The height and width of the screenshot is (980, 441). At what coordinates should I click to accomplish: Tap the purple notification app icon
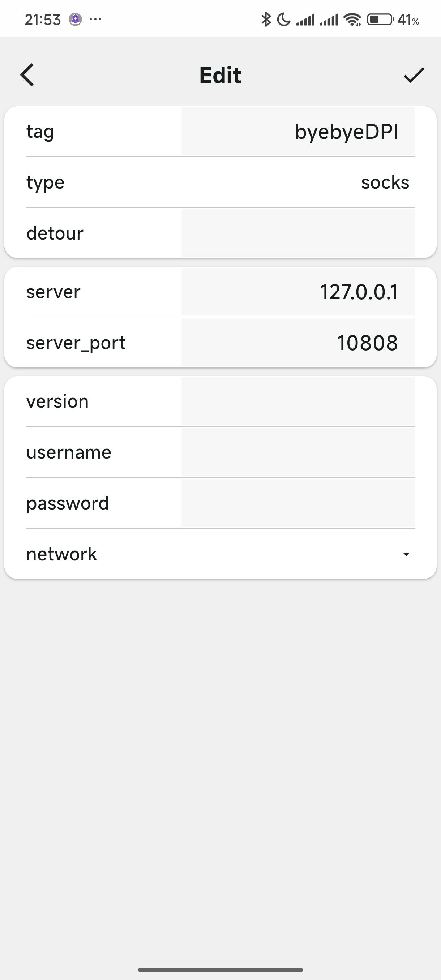[75, 19]
